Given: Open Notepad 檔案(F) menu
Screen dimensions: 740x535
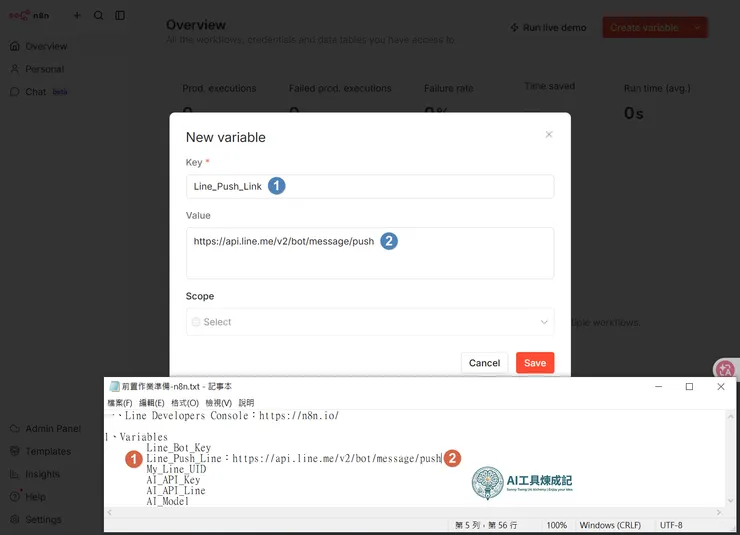Looking at the screenshot, I should 120,403.
